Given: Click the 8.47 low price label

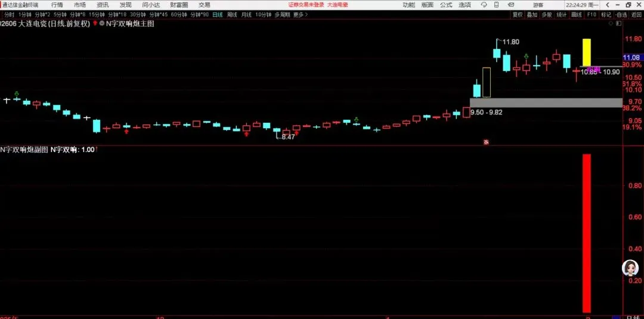Looking at the screenshot, I should (288, 137).
